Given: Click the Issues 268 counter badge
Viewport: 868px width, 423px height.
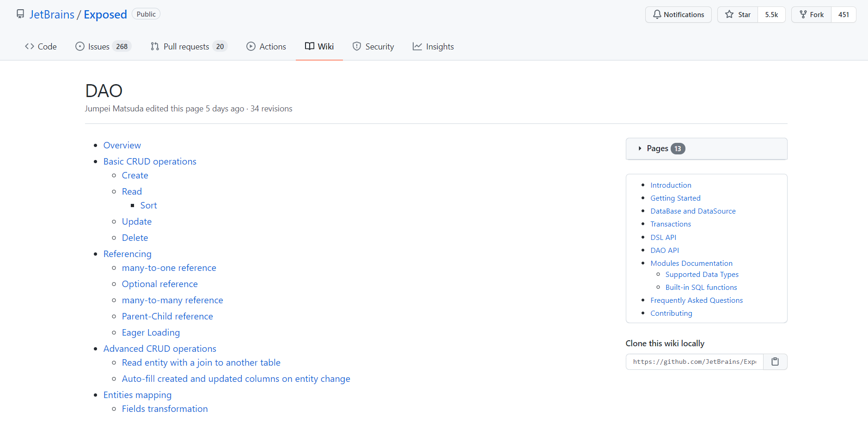Looking at the screenshot, I should [x=122, y=46].
